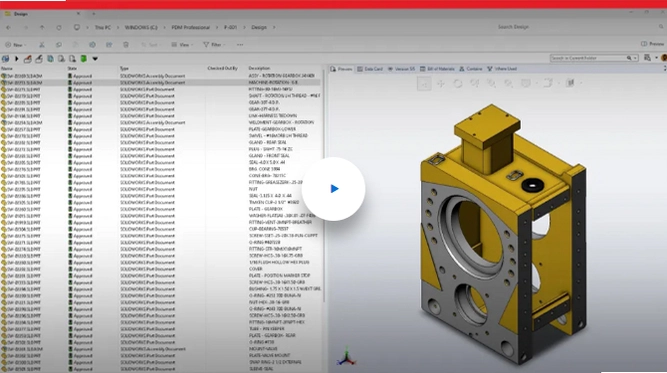Click the PDM check-out icon with red pencil

(28, 59)
